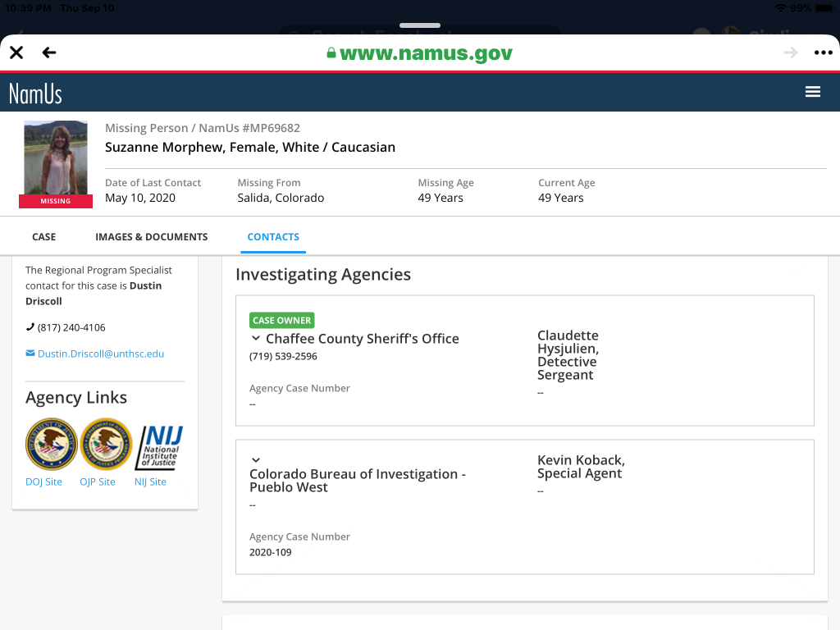Open the NamUs hamburger menu
Image resolution: width=840 pixels, height=630 pixels.
click(812, 92)
